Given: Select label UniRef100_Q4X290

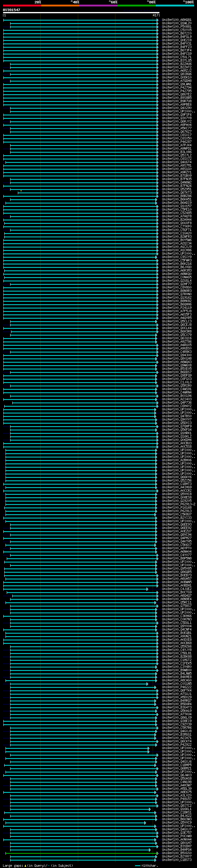Looking at the screenshot, I should point(176,108).
